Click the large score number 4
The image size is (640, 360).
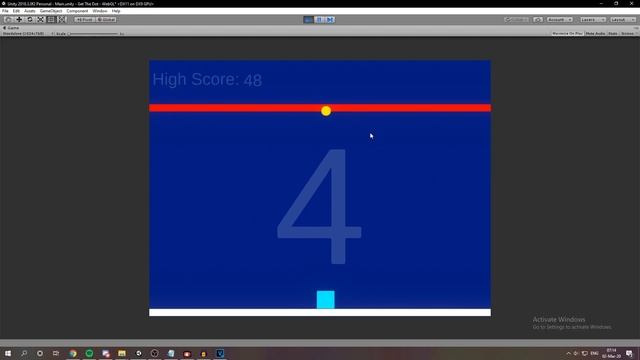pyautogui.click(x=319, y=206)
